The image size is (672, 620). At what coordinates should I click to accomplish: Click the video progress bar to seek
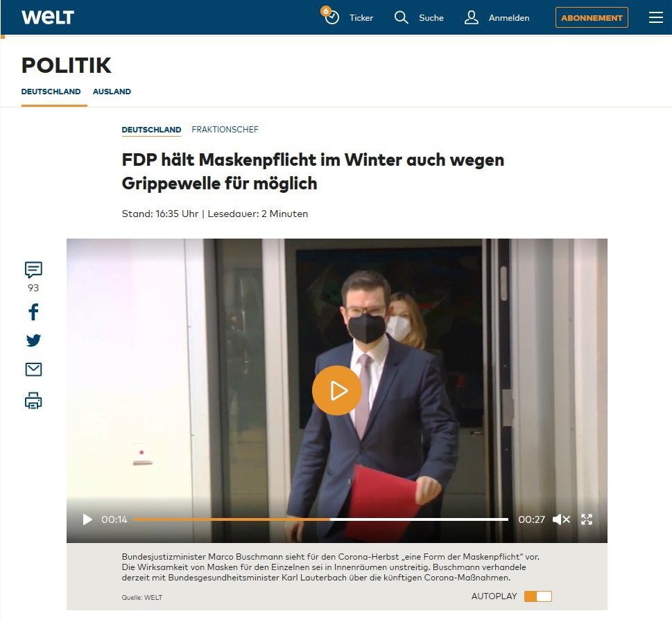pos(320,519)
